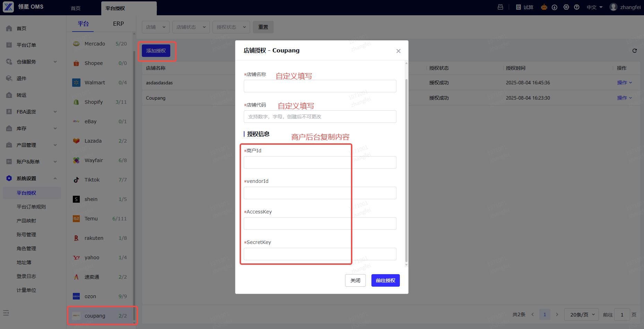Select the coupang platform

click(x=100, y=316)
